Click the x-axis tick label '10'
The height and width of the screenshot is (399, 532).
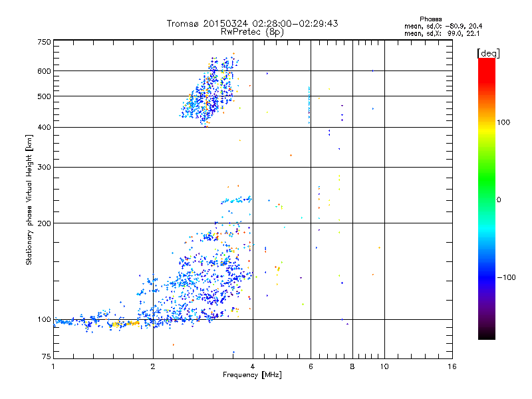pos(384,366)
